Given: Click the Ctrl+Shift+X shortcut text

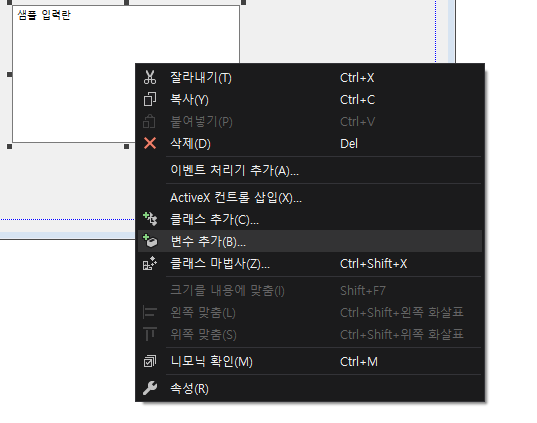Looking at the screenshot, I should 373,264.
